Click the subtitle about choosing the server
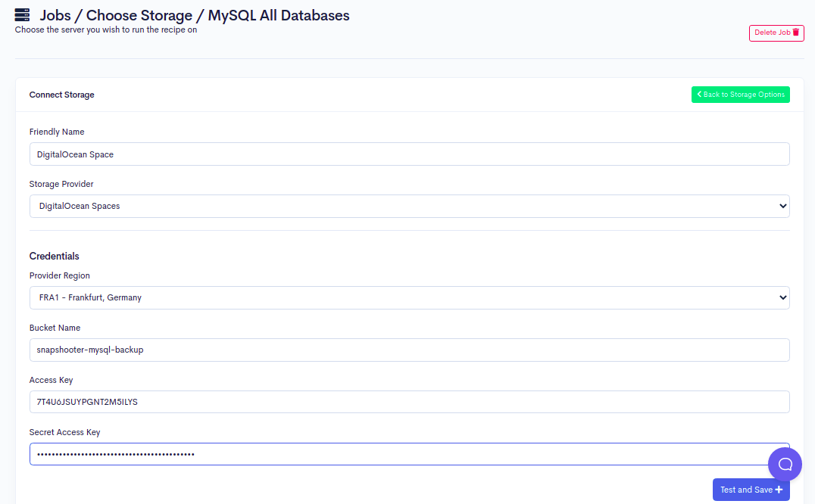815x504 pixels. pos(106,30)
